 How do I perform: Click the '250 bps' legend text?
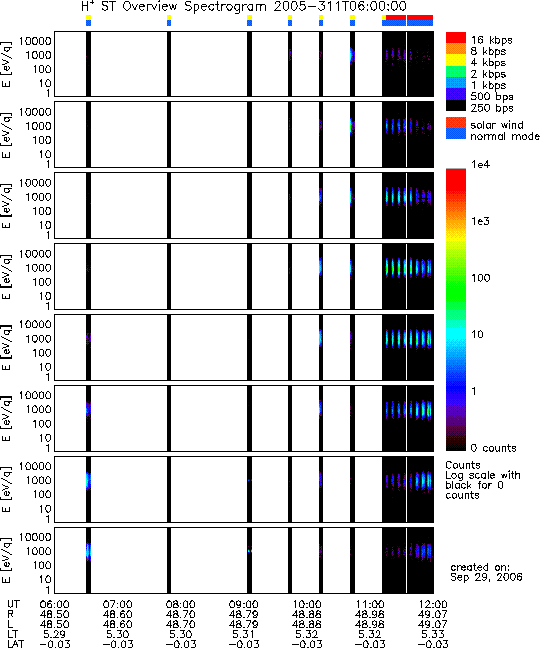point(492,108)
